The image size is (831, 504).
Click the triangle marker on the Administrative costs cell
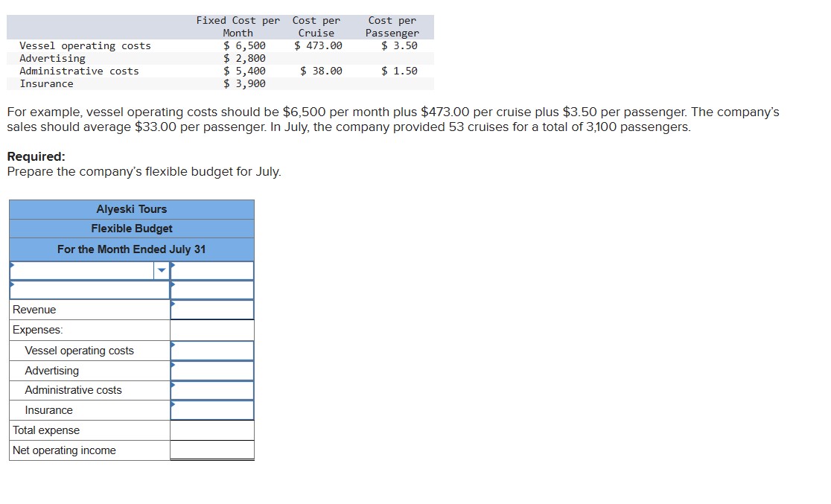(172, 386)
